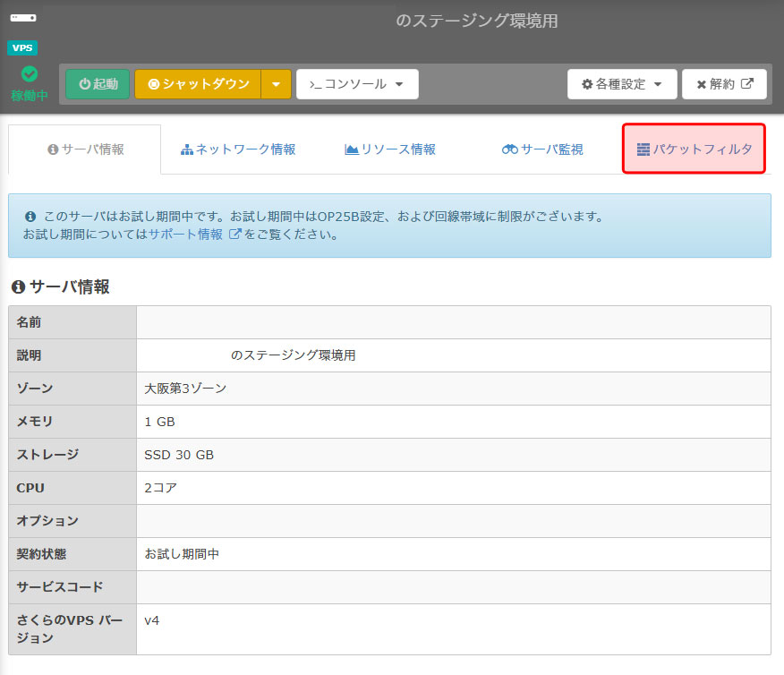Viewport: 784px width, 675px height.
Task: Switch to the ネットワーク情報 tab
Action: click(238, 149)
